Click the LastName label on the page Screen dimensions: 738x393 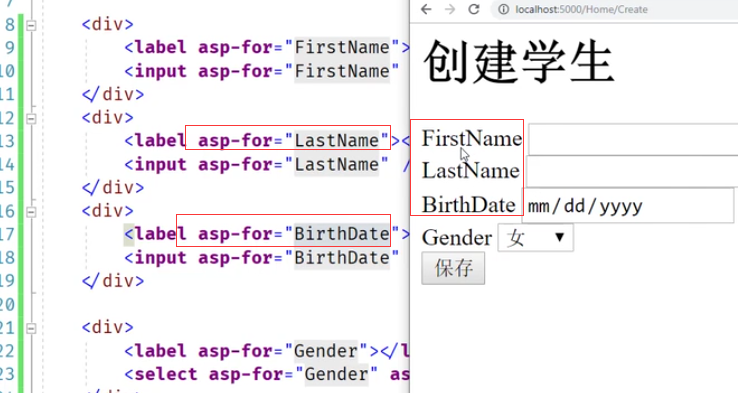coord(470,170)
